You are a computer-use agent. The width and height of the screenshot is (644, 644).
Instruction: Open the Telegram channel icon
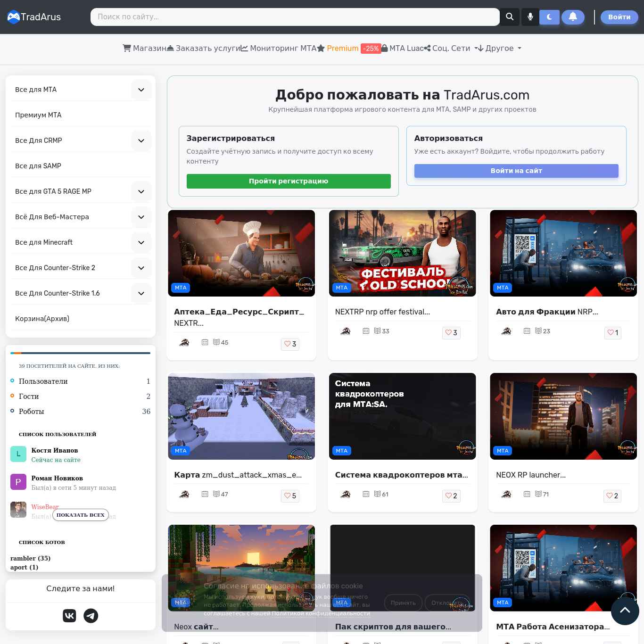(x=91, y=616)
